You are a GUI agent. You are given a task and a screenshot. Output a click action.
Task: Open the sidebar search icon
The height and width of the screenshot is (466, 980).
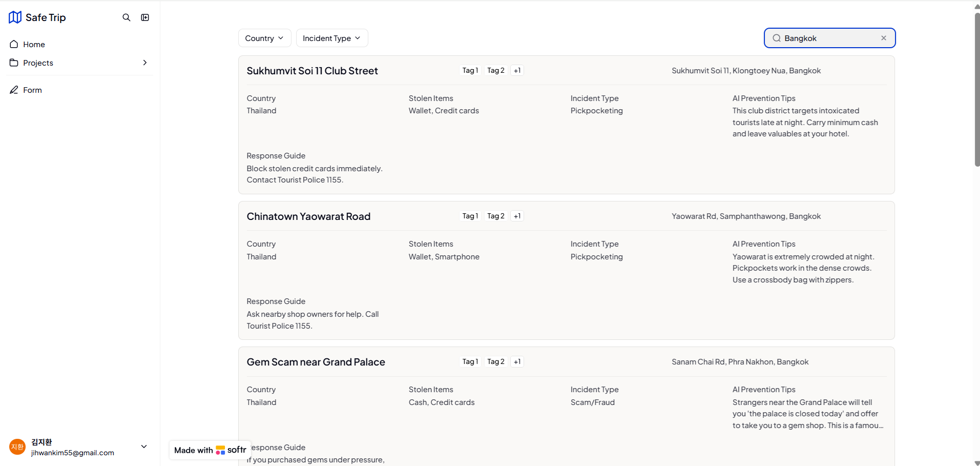tap(127, 17)
